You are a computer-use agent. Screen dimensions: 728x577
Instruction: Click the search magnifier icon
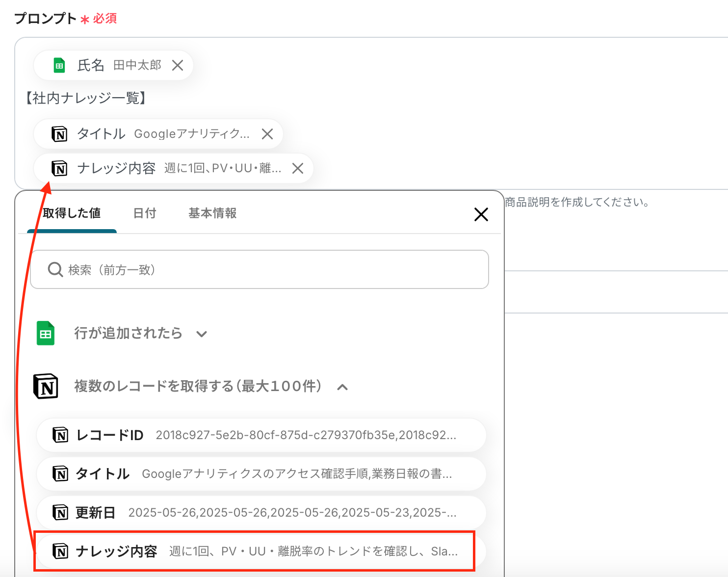(55, 269)
